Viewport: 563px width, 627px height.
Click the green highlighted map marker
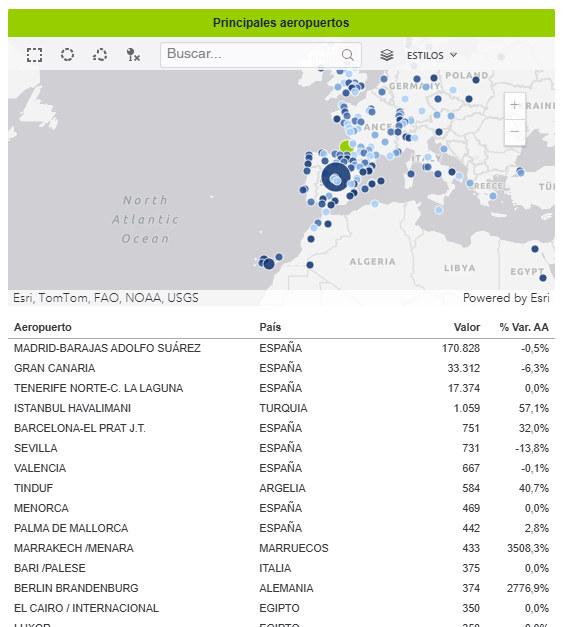(x=346, y=146)
